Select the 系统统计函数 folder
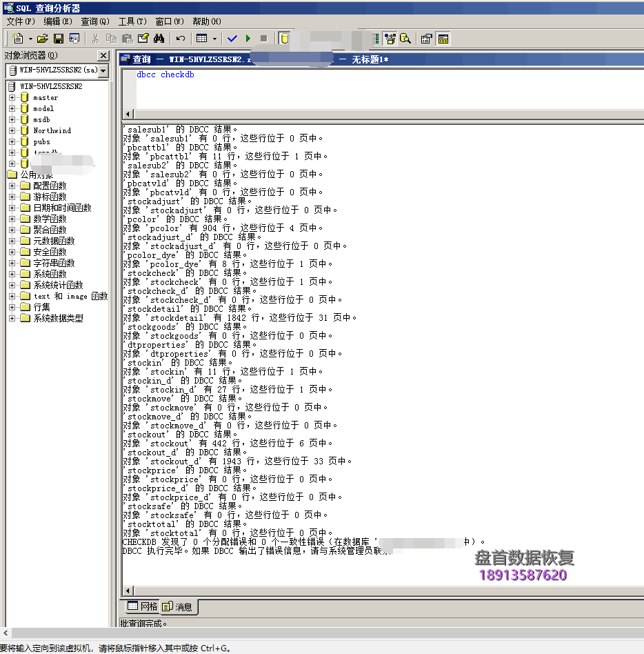Viewport: 644px width, 654px height. 58,286
